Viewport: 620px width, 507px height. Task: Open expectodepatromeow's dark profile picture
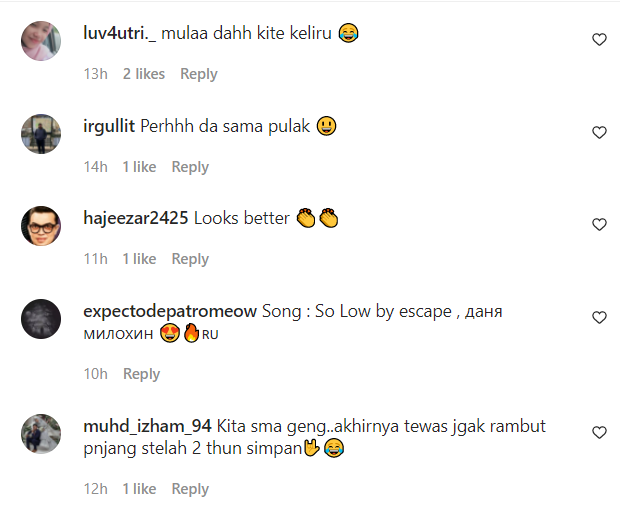coord(41,319)
